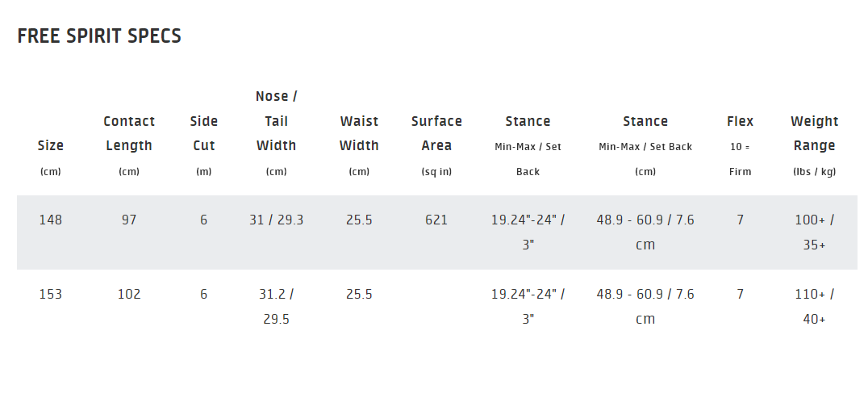This screenshot has width=868, height=402.
Task: Click the 153 size cell
Action: point(50,294)
